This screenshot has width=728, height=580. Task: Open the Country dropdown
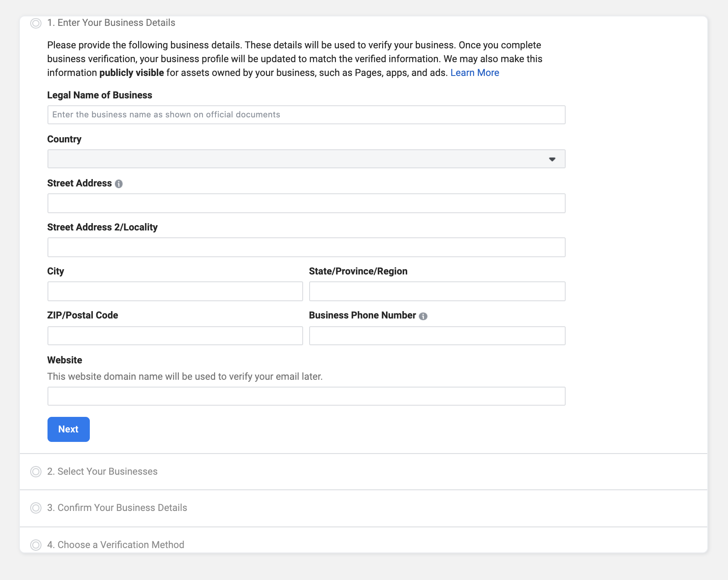306,158
